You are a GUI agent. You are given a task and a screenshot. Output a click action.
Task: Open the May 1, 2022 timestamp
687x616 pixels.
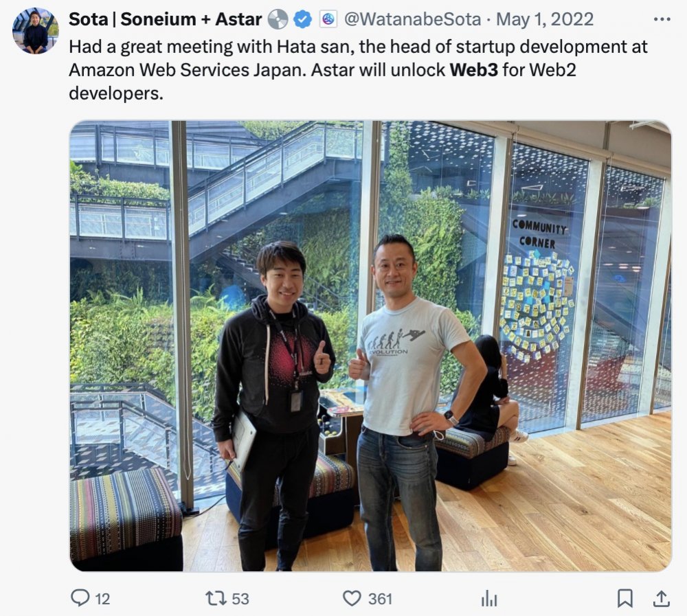coord(545,19)
